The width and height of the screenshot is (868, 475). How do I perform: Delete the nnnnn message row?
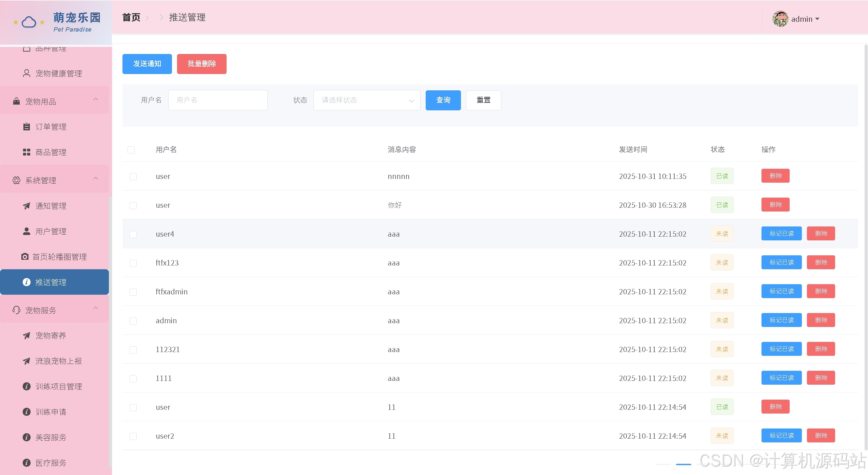775,176
